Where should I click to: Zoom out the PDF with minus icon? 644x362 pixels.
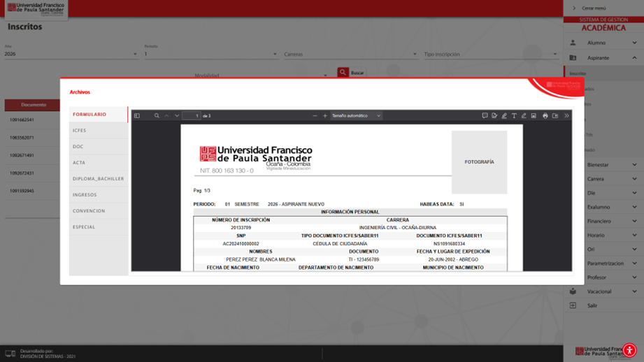[315, 116]
